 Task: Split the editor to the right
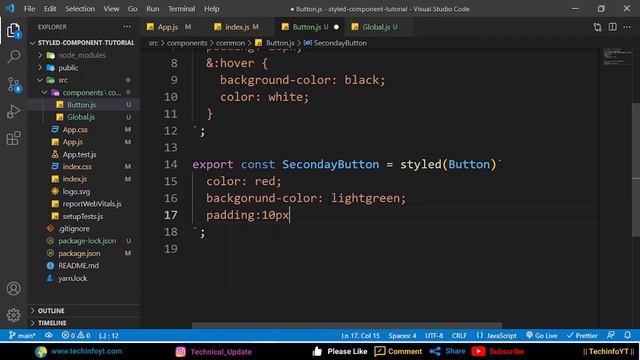612,27
